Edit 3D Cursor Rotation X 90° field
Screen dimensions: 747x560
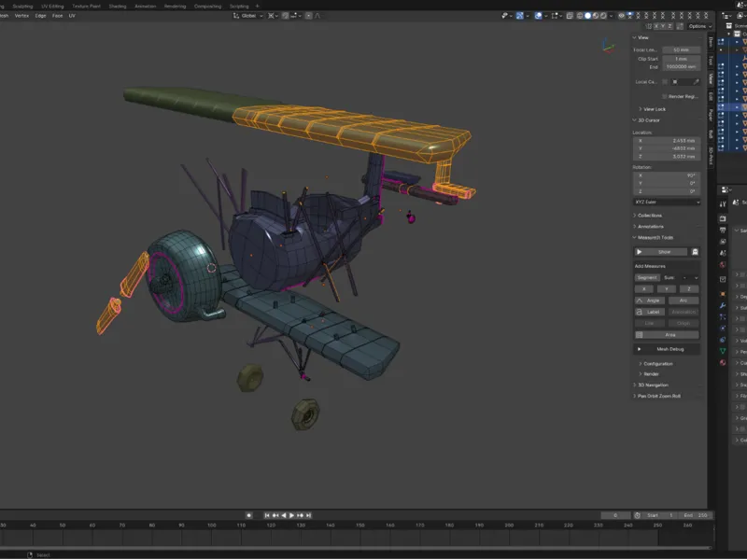pyautogui.click(x=667, y=175)
